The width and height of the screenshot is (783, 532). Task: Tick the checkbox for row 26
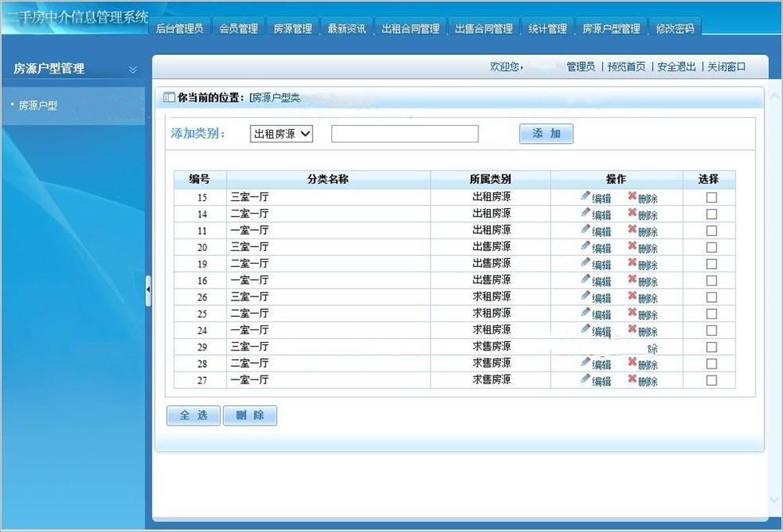tap(712, 297)
